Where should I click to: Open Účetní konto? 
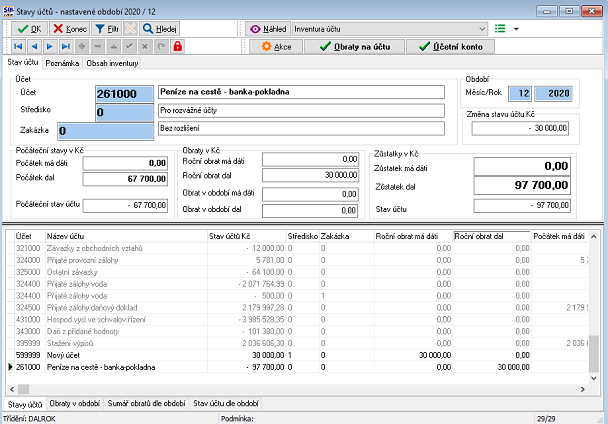450,47
